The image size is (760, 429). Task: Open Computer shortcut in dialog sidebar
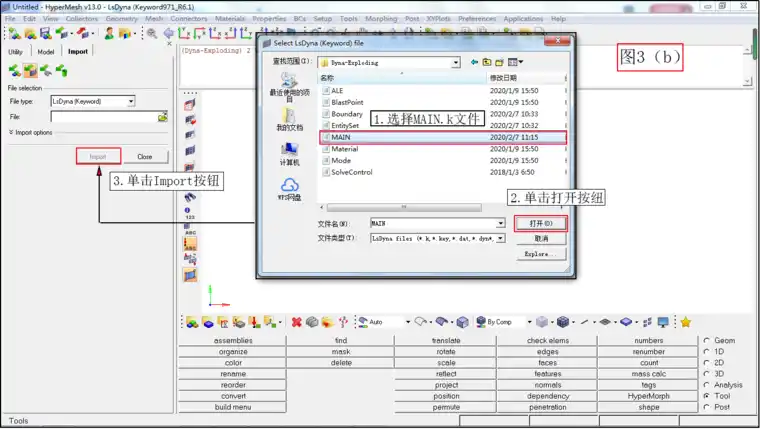pyautogui.click(x=289, y=154)
